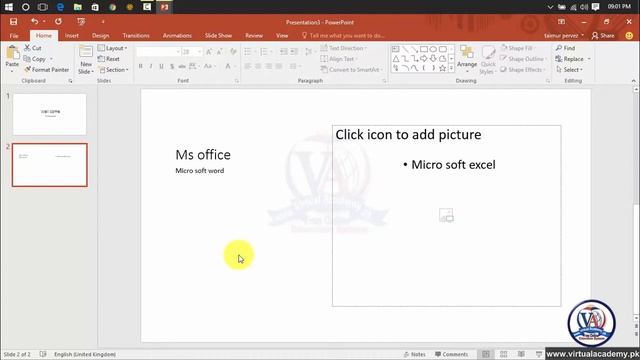This screenshot has width=640, height=360.
Task: Switch to the Animations tab
Action: [x=177, y=36]
